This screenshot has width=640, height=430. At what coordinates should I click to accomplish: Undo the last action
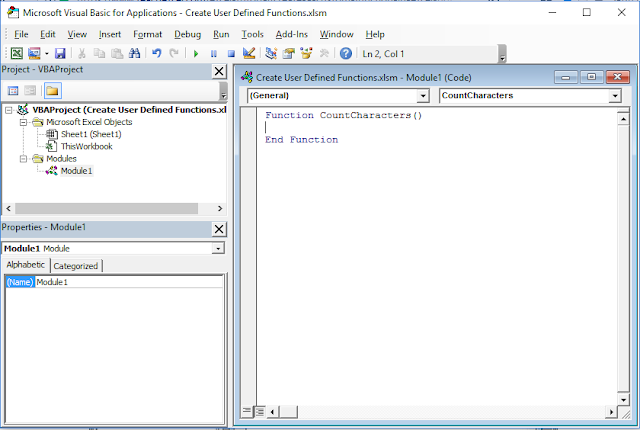pos(157,53)
